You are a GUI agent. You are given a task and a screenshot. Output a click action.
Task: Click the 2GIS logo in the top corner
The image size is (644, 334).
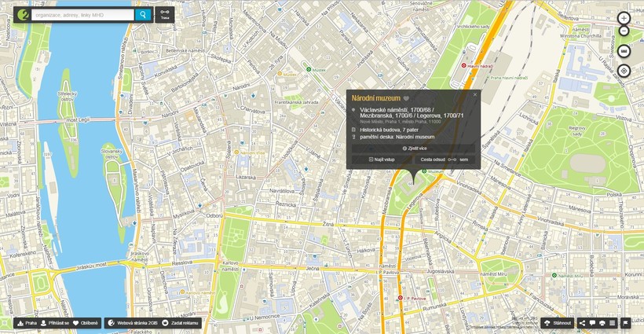pyautogui.click(x=23, y=14)
